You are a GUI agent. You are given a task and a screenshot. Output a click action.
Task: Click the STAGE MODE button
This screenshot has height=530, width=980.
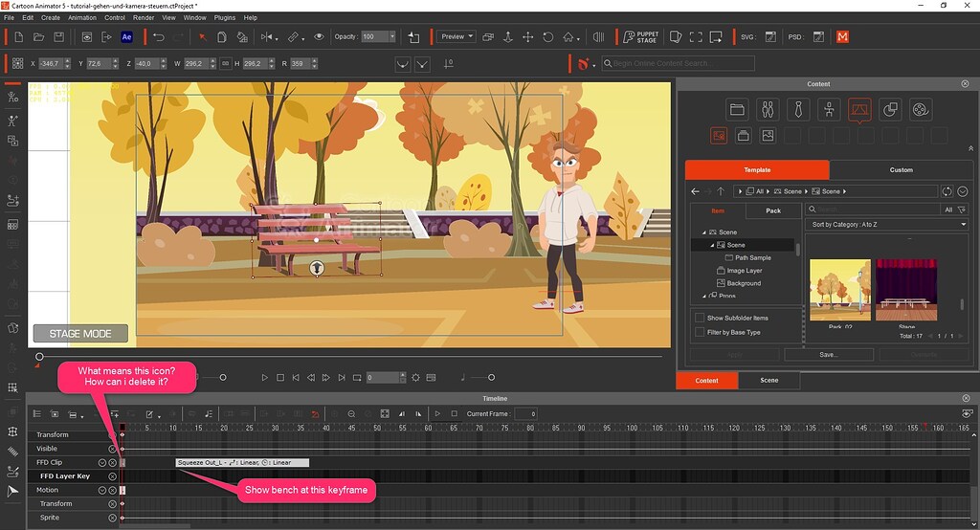pyautogui.click(x=80, y=334)
